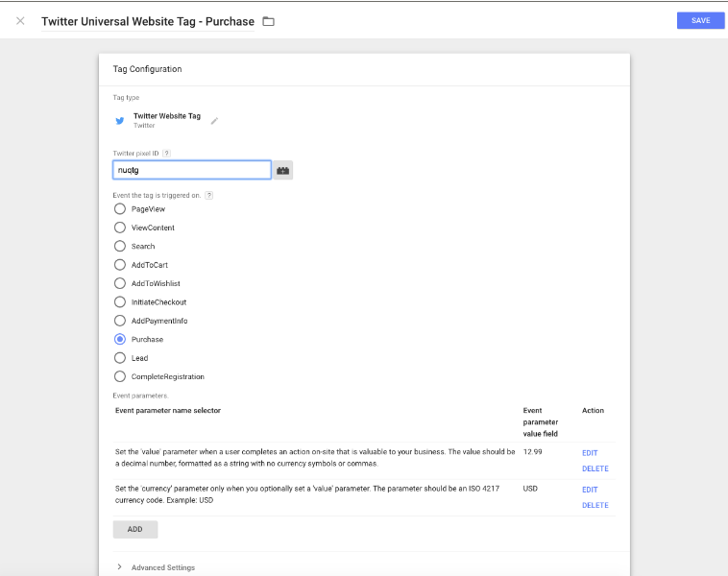Click Add to create new event parameter
The width and height of the screenshot is (728, 576).
click(x=135, y=529)
